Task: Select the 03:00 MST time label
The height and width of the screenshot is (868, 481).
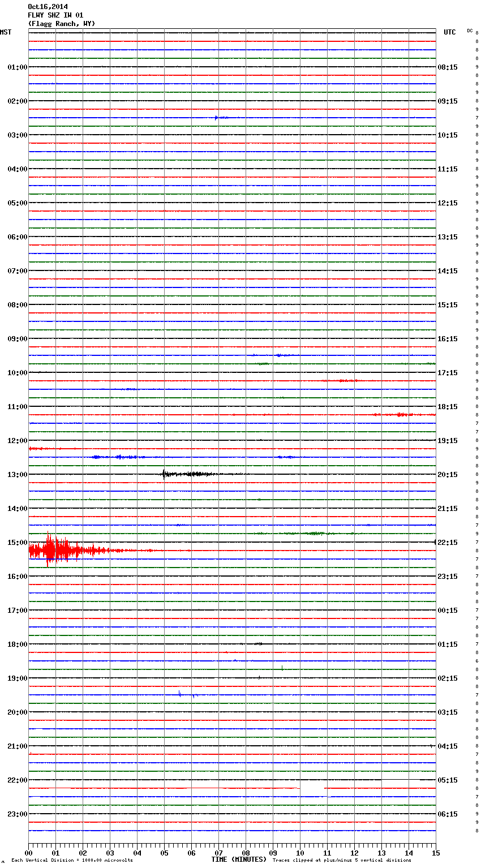Action: [18, 135]
